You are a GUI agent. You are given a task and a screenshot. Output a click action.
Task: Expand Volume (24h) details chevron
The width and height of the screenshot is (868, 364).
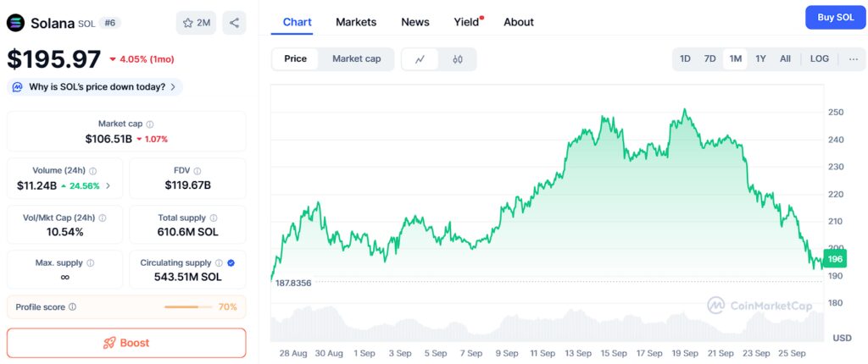[x=108, y=186]
